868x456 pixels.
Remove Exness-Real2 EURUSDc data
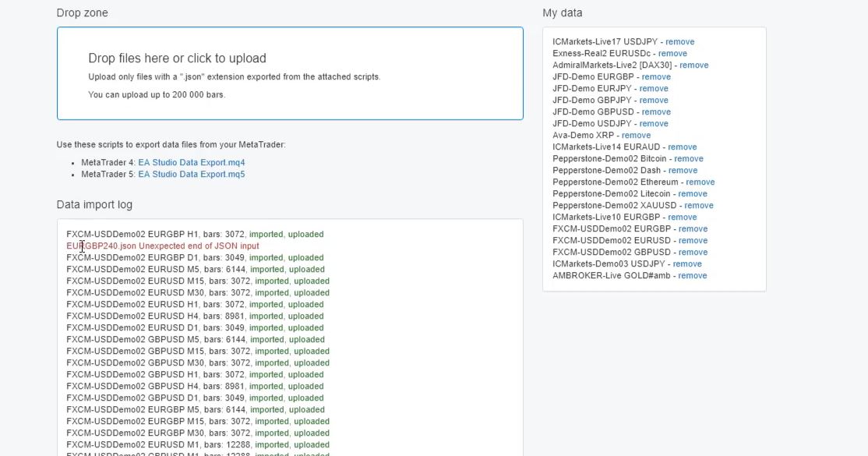coord(672,54)
